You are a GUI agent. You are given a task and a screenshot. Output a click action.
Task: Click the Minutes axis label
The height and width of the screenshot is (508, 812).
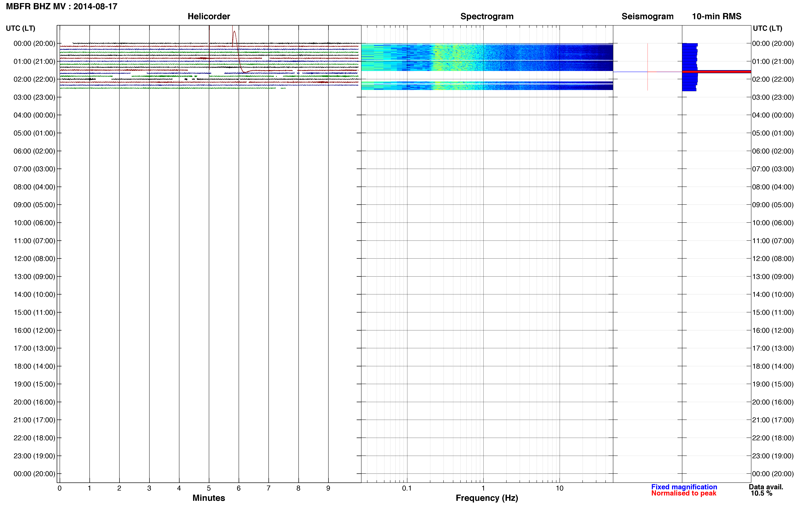[x=209, y=498]
